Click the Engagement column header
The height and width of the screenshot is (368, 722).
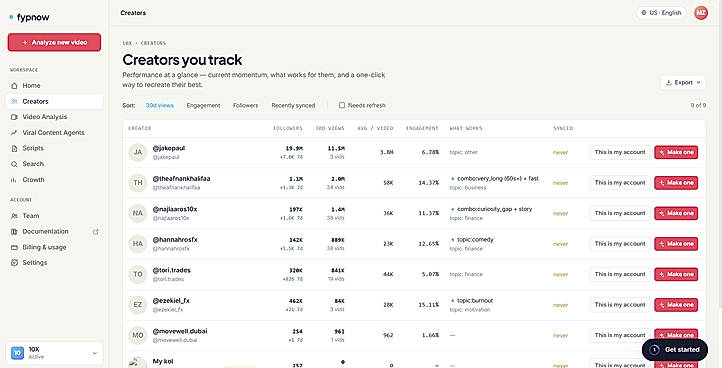point(422,129)
